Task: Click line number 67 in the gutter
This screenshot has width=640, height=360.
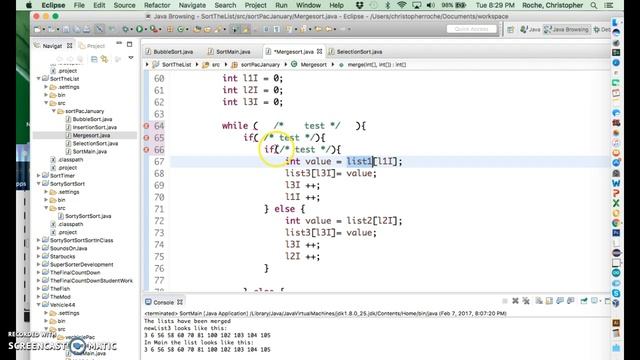Action: coord(159,162)
